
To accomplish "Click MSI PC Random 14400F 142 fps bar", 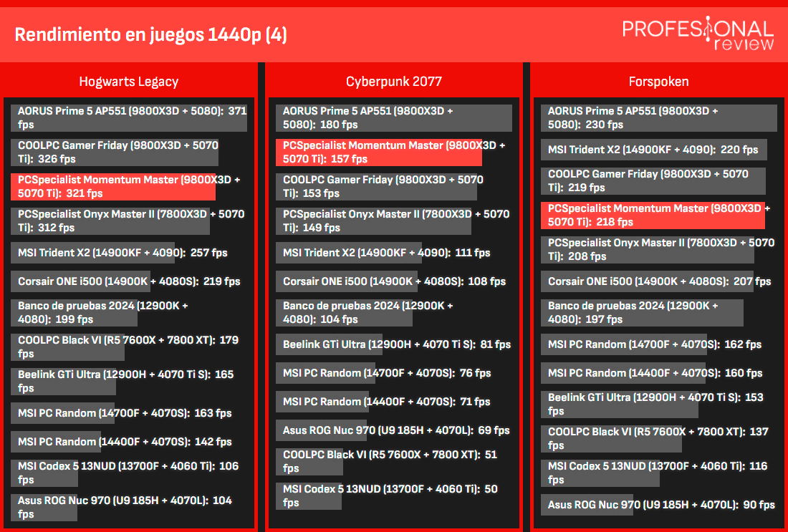I will (56, 442).
